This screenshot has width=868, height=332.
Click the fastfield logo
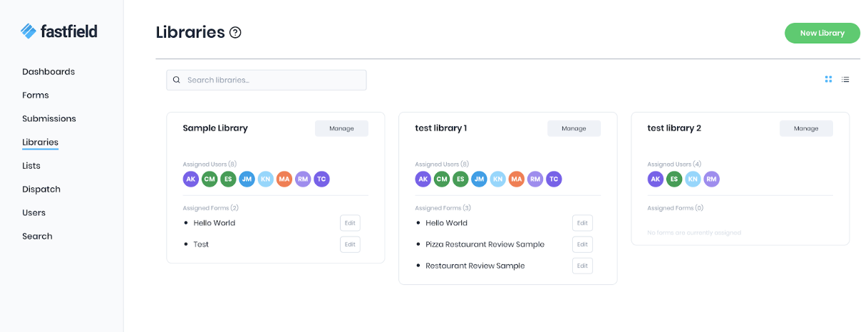pos(59,31)
